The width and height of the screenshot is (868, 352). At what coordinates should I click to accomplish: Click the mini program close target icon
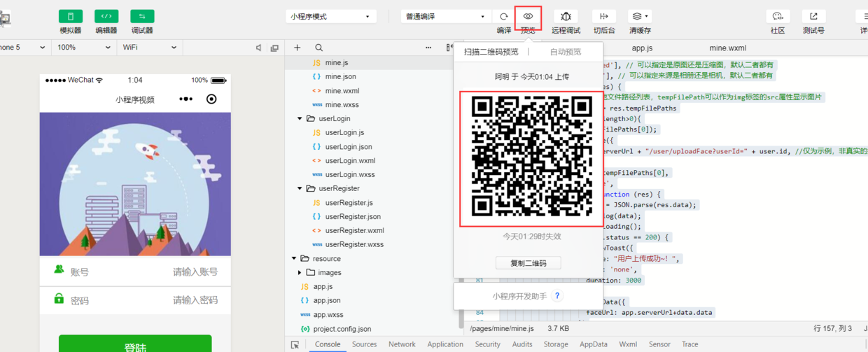click(211, 99)
